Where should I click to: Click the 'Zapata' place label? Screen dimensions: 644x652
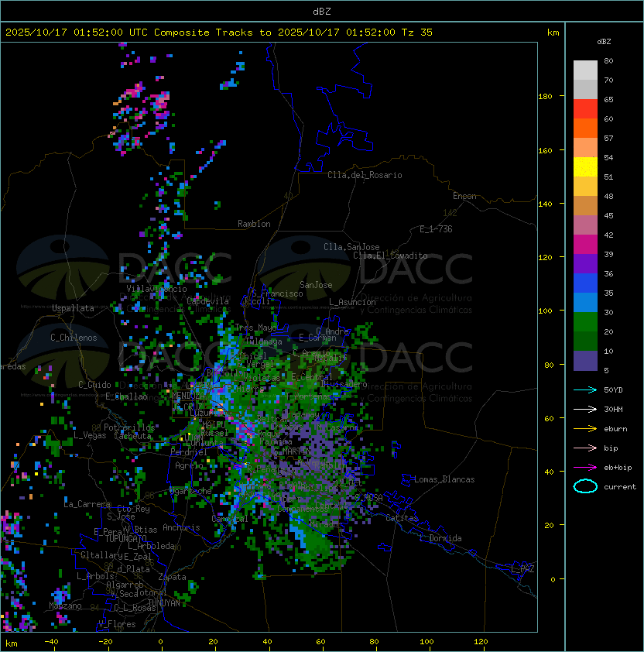coord(172,577)
